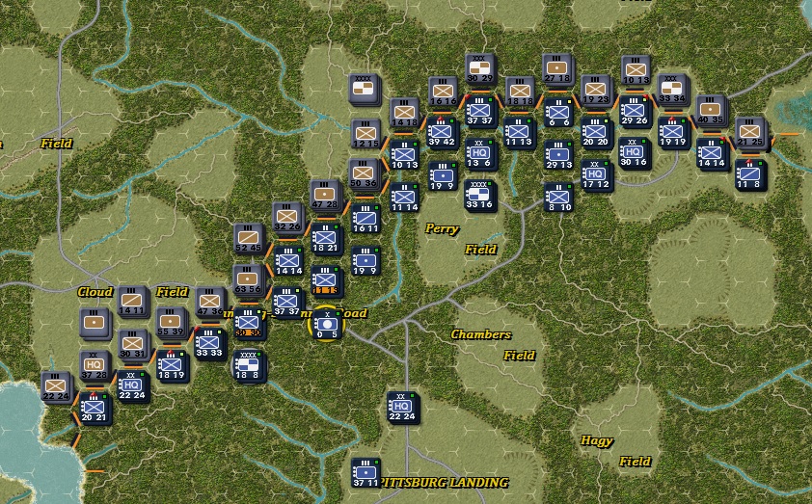Select the Confederate cavalry counter 52 45
Image resolution: width=812 pixels, height=504 pixels.
point(248,239)
